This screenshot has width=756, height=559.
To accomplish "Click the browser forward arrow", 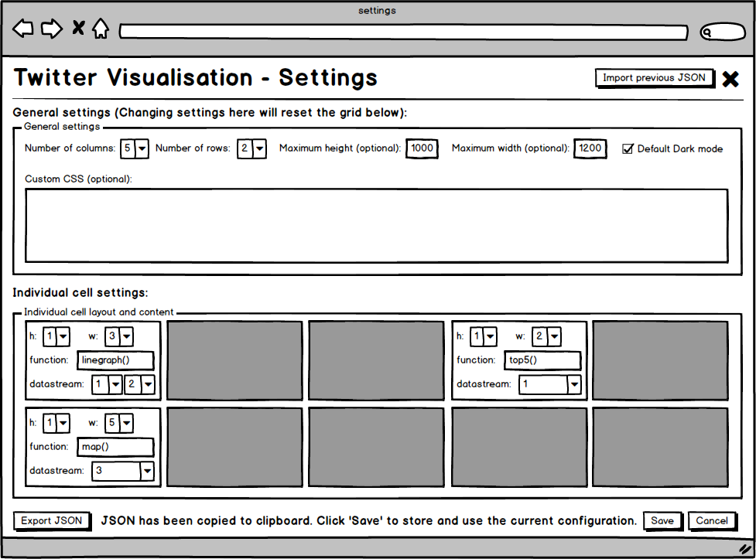I will tap(52, 29).
